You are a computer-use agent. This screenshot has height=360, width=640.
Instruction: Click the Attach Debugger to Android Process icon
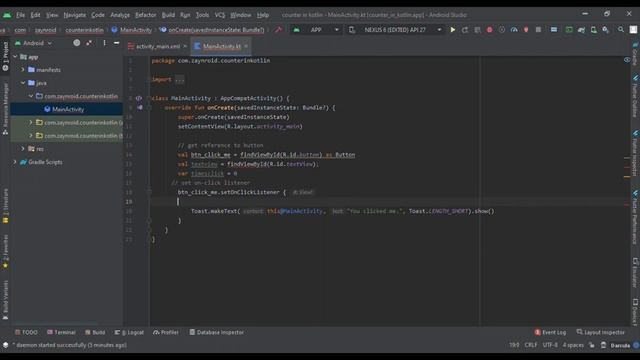click(526, 30)
